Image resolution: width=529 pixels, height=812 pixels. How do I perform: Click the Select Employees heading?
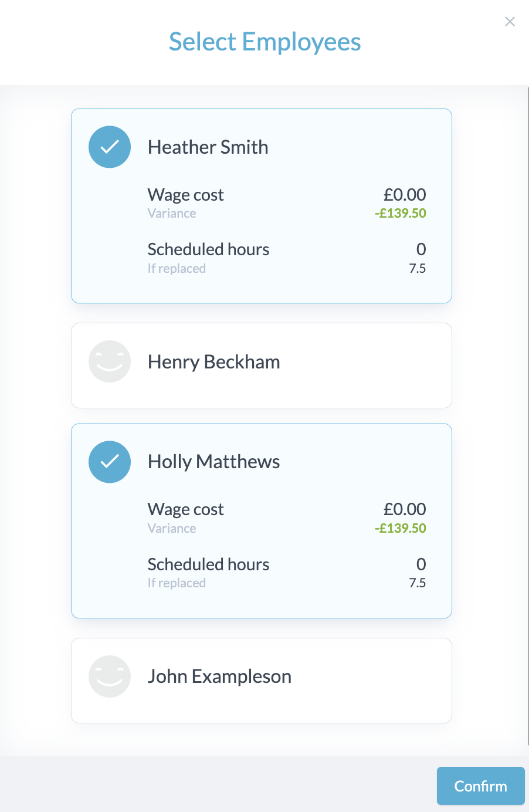(x=264, y=42)
